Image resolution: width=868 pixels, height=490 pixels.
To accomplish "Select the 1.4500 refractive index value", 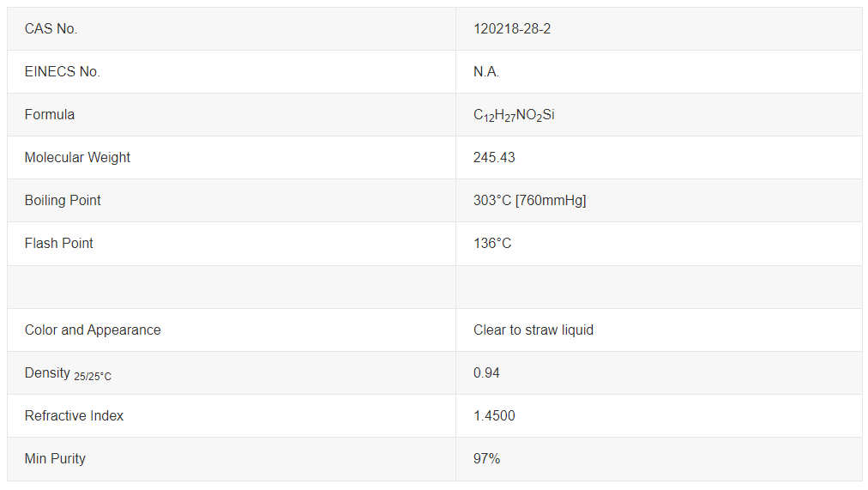I will pyautogui.click(x=494, y=416).
